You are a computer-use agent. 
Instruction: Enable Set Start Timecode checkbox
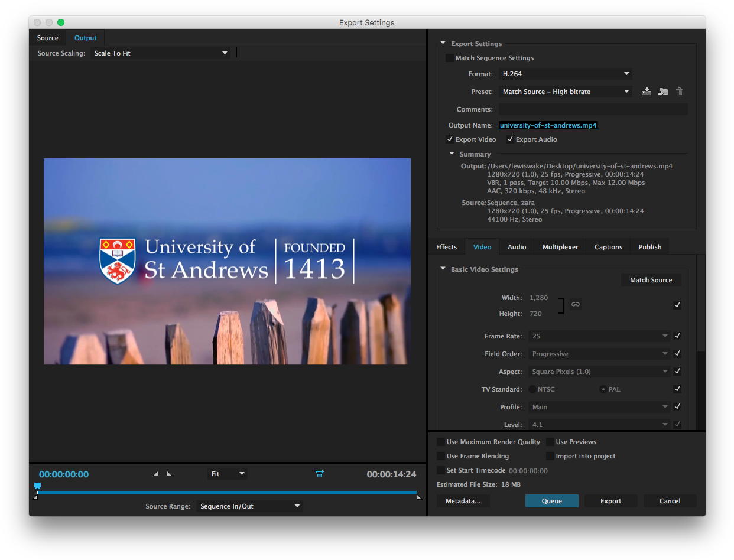pos(441,470)
